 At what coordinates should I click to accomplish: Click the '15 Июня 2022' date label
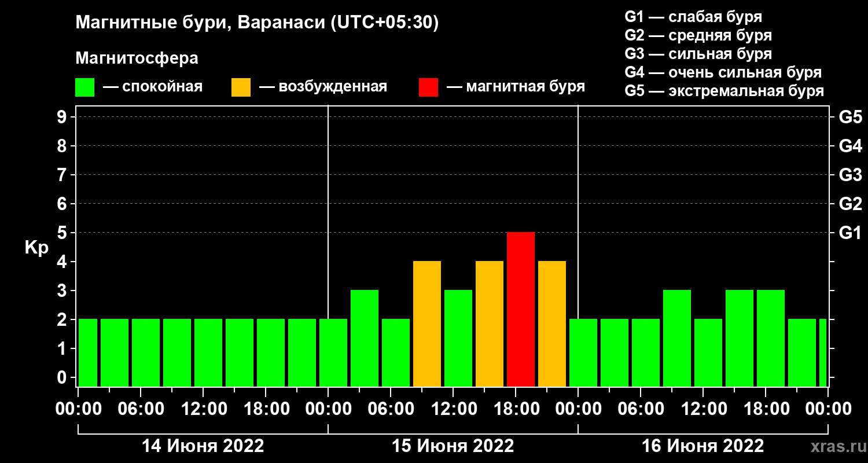[453, 446]
